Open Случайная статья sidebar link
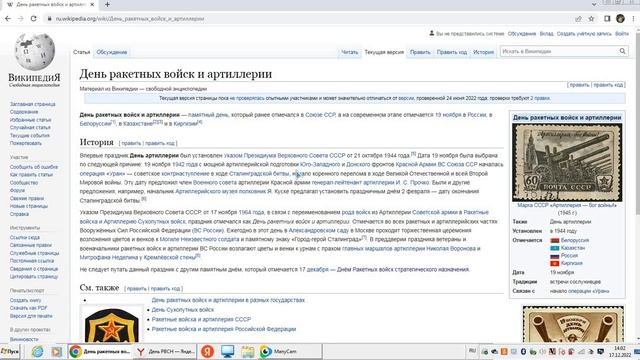Viewport: 640px width, 360px height. (x=30, y=128)
